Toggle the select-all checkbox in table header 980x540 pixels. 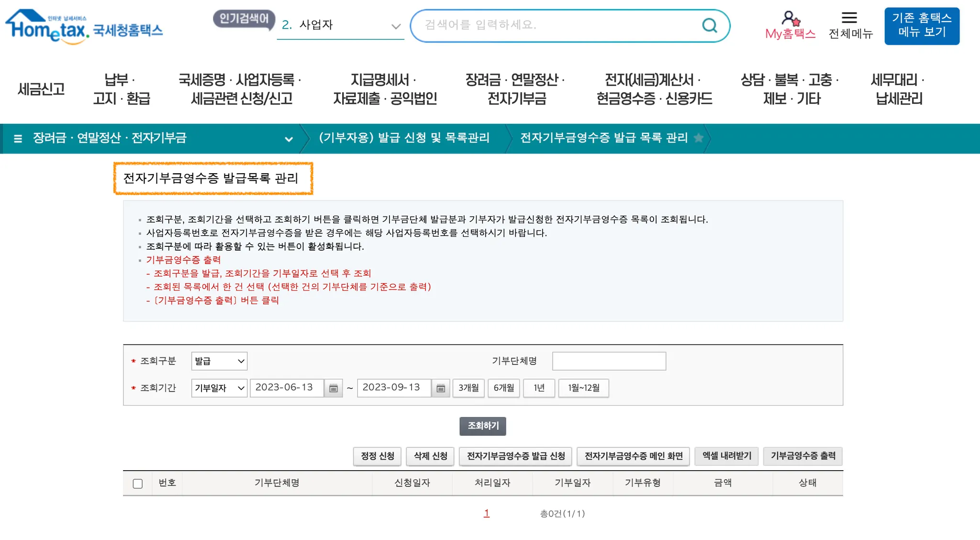coord(138,484)
